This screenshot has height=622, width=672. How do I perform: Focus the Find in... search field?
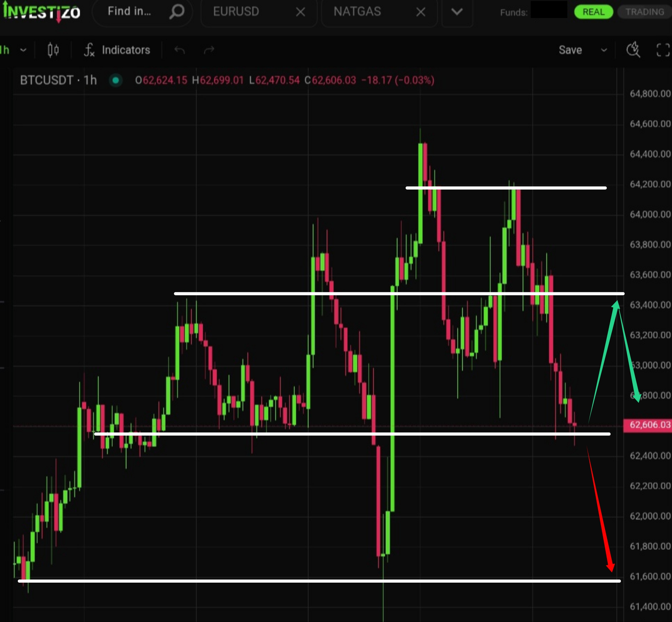point(142,12)
